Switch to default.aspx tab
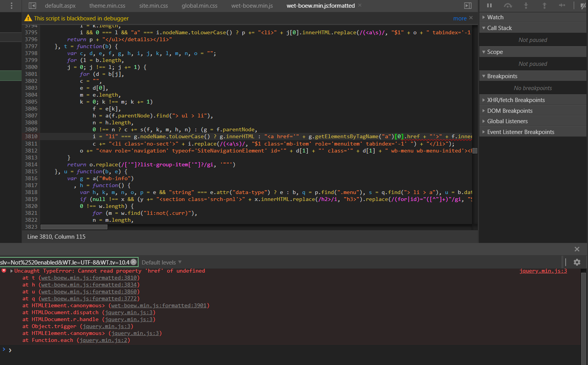The image size is (588, 365). pos(60,6)
